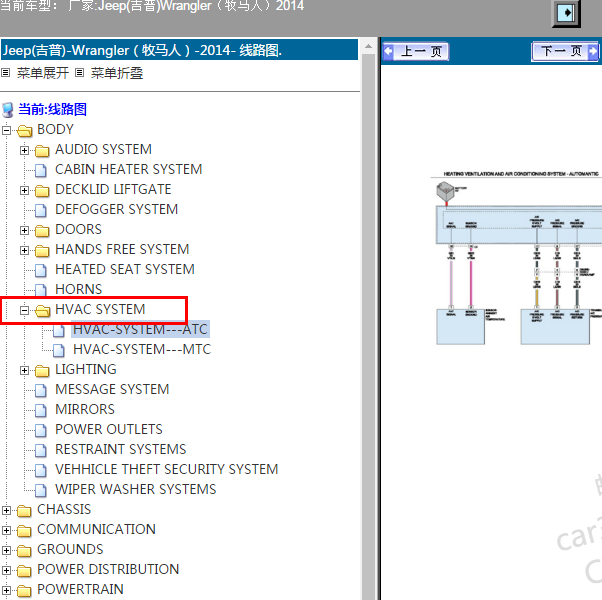The height and width of the screenshot is (600, 602).
Task: Expand the COMMUNICATION folder
Action: point(6,530)
